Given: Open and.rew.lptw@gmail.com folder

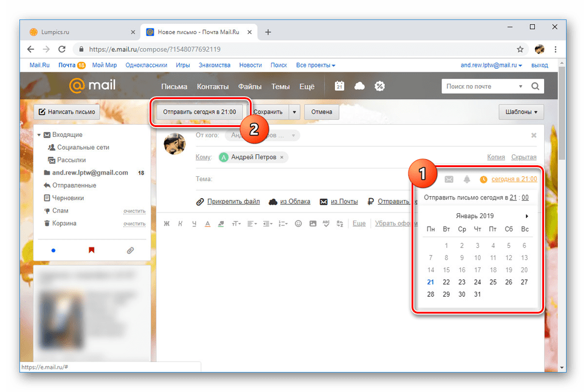Looking at the screenshot, I should pos(90,173).
